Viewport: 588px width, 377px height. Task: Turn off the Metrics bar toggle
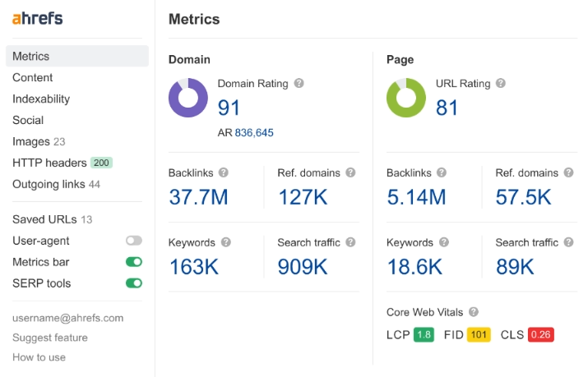[133, 262]
